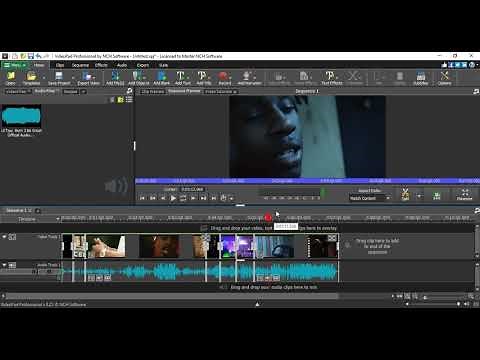Click the Add Objects icon
Viewport: 480px width, 360px height.
click(138, 78)
